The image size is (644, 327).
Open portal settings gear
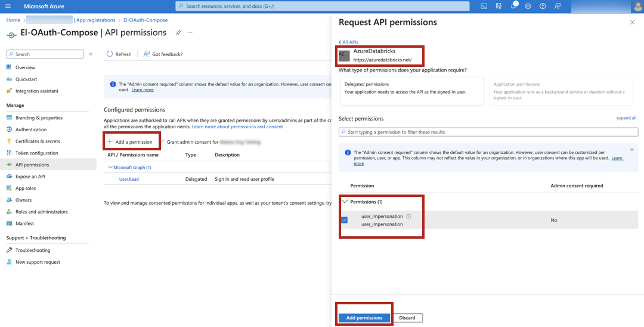tap(528, 6)
